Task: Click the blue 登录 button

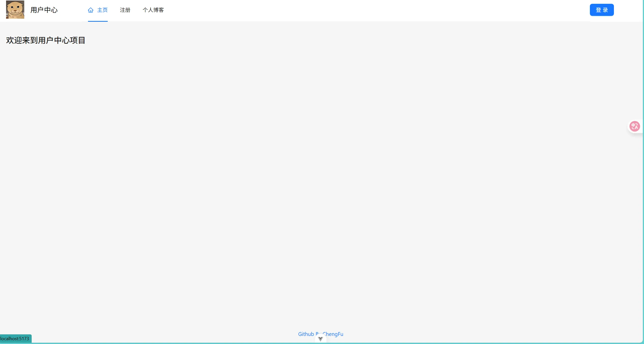Action: coord(602,10)
